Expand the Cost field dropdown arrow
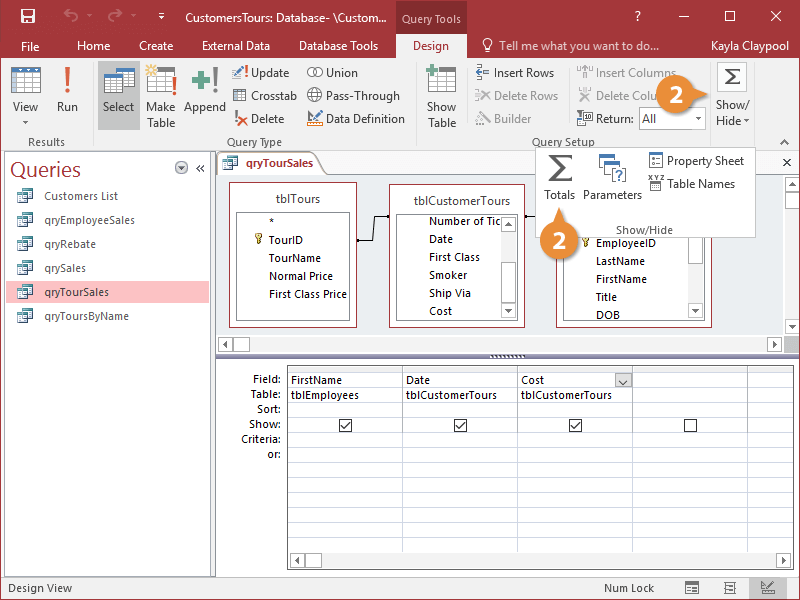The width and height of the screenshot is (800, 600). (x=623, y=381)
